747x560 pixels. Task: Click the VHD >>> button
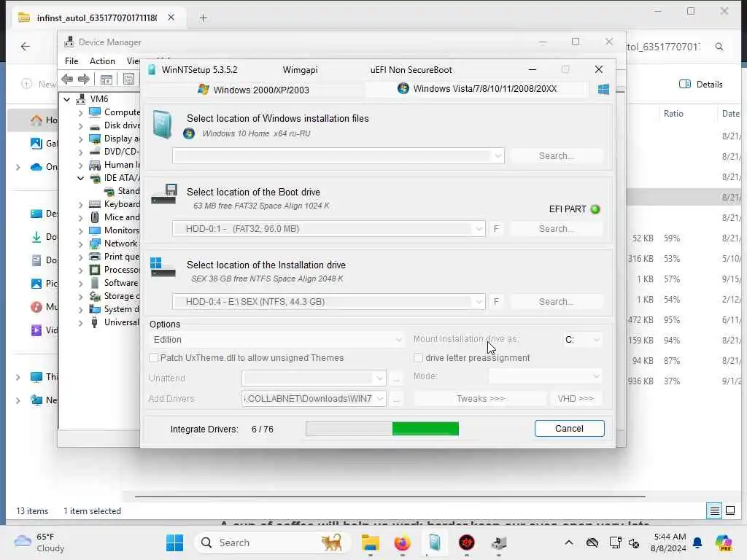[x=576, y=399]
